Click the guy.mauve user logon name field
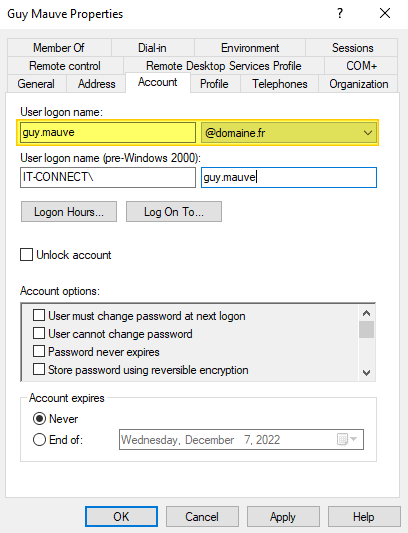This screenshot has height=533, width=408. point(108,133)
